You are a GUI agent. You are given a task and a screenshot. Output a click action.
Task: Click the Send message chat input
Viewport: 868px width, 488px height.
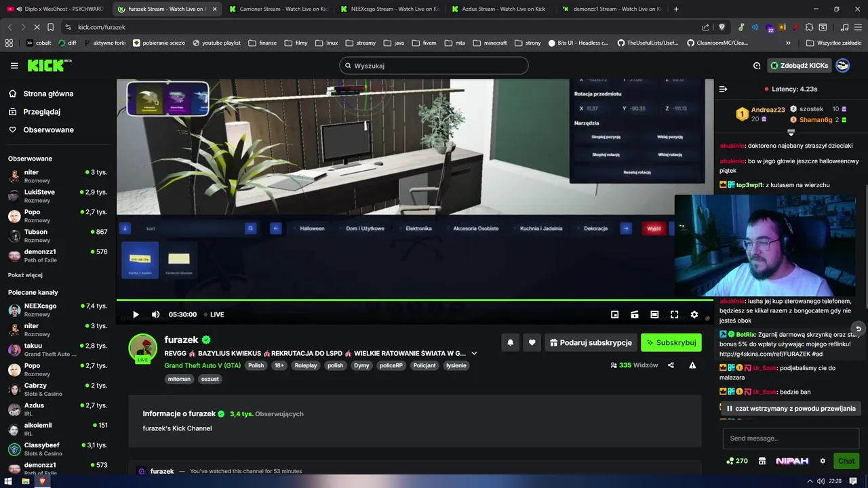[x=791, y=439]
